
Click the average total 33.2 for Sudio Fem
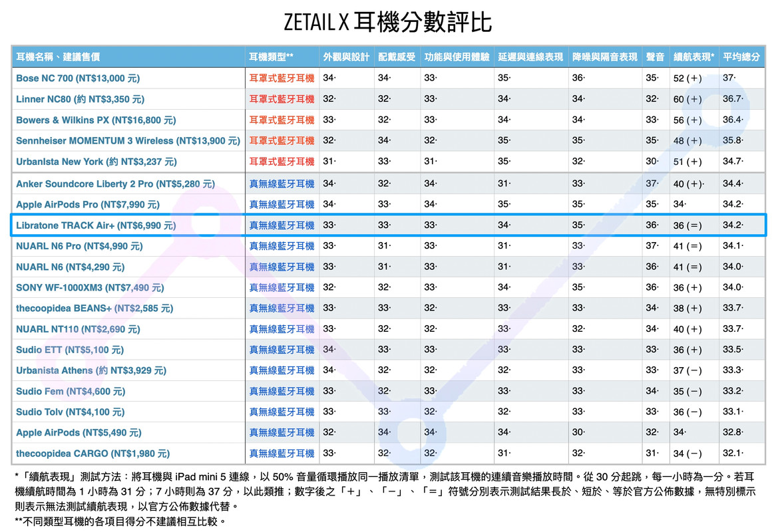(732, 391)
